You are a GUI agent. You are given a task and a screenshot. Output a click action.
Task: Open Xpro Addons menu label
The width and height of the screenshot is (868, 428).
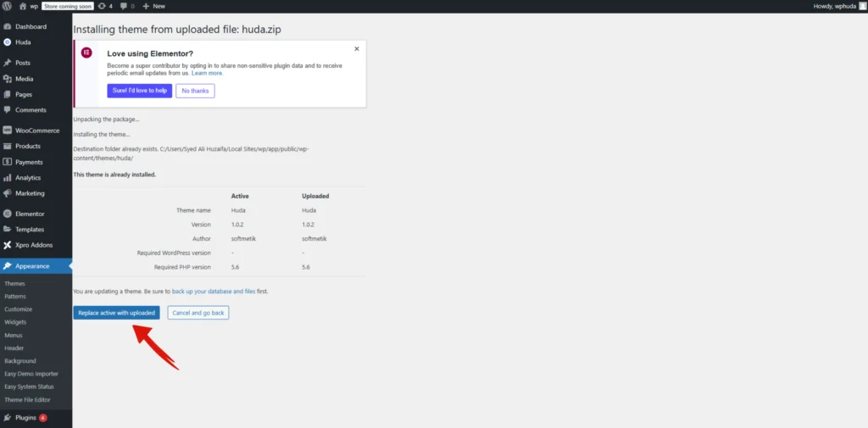[34, 245]
